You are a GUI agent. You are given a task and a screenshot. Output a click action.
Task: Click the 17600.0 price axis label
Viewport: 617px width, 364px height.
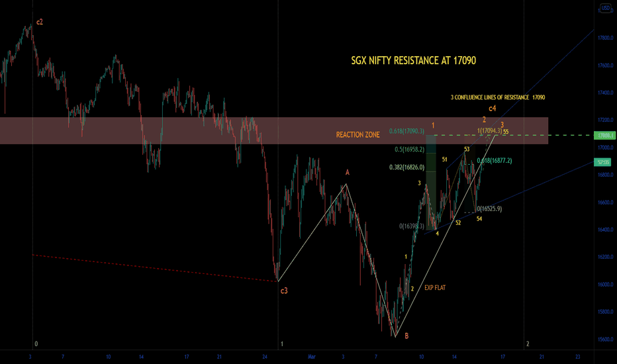605,66
